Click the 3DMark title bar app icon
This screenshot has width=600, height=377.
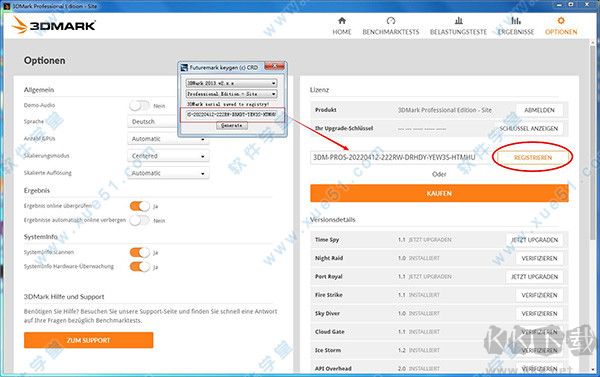point(6,6)
